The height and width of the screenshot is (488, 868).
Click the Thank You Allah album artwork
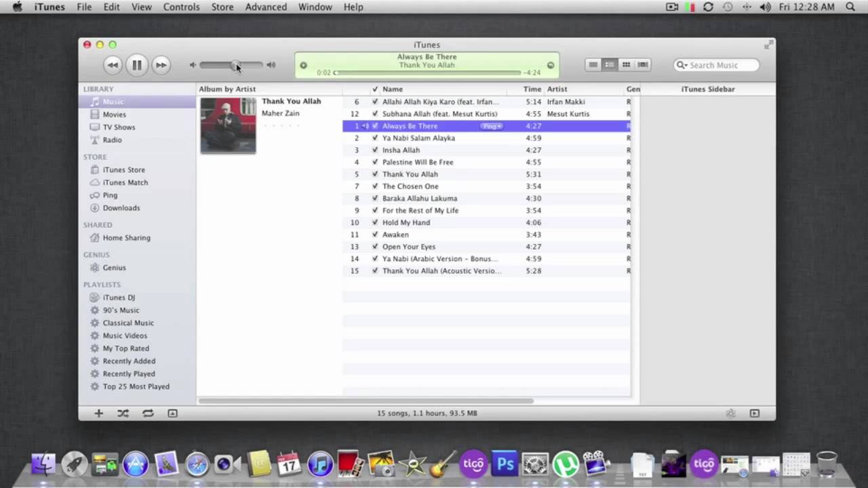(228, 125)
